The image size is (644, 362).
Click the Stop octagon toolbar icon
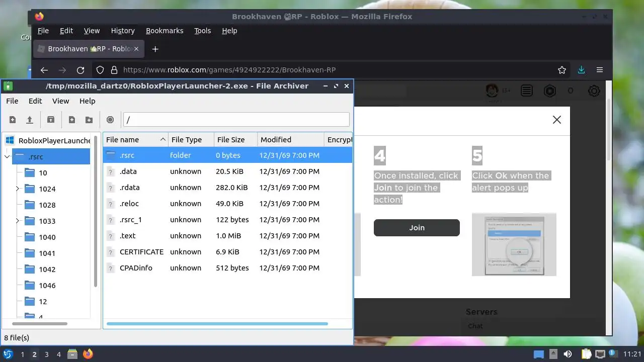click(110, 120)
